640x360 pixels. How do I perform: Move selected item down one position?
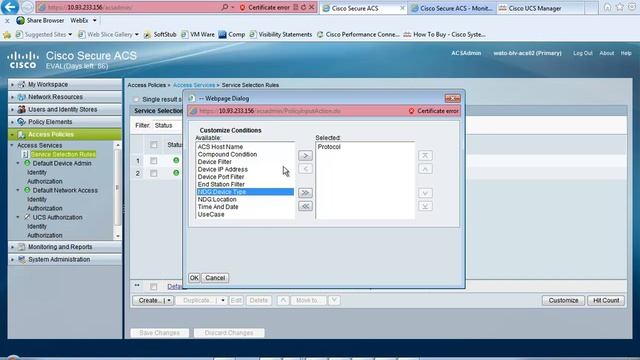tap(425, 193)
